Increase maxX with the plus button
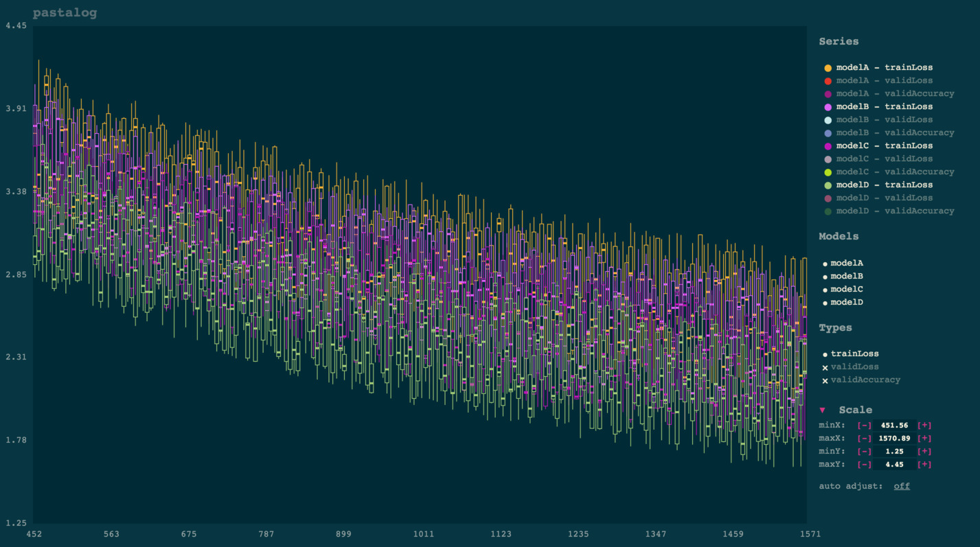 click(x=924, y=439)
